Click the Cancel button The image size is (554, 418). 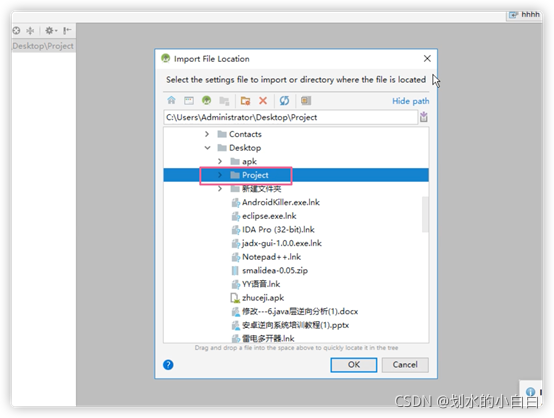[405, 365]
